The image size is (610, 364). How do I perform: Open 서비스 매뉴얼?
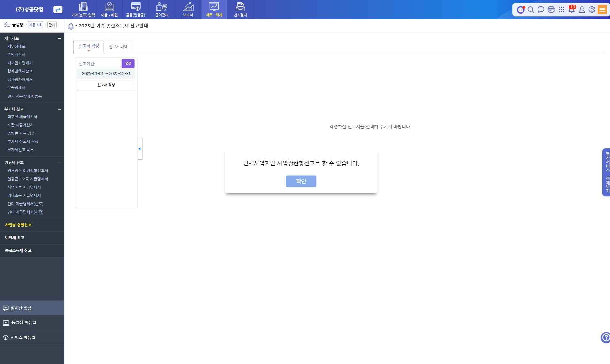32,337
